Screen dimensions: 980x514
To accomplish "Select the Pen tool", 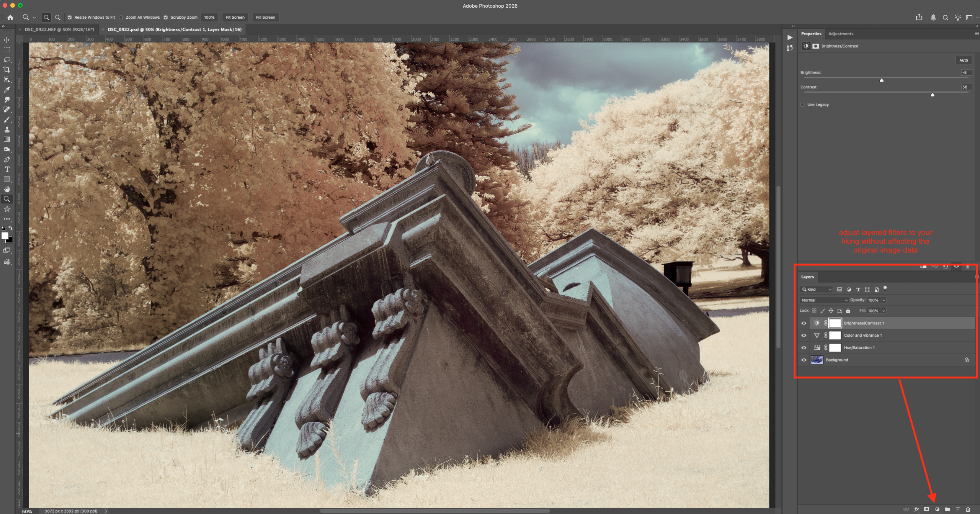I will [7, 159].
